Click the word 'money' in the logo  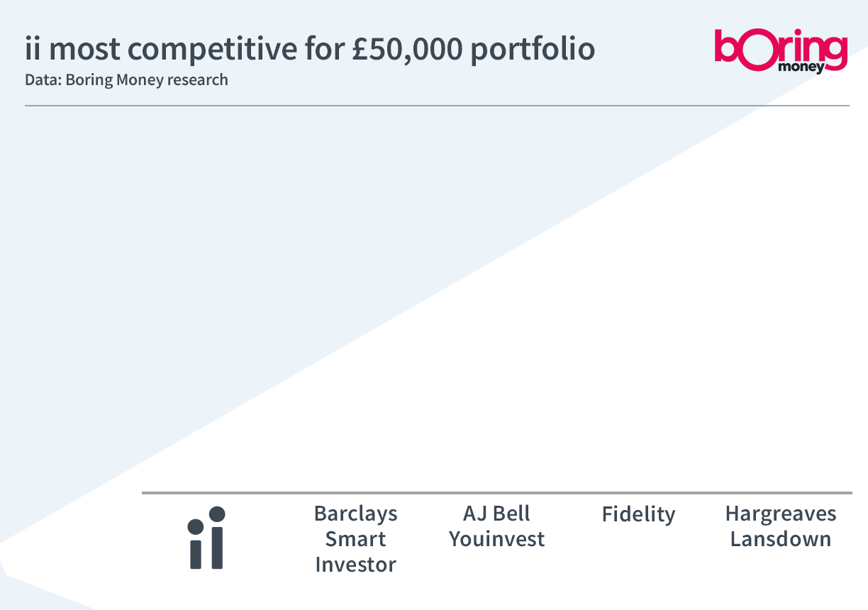[x=801, y=68]
